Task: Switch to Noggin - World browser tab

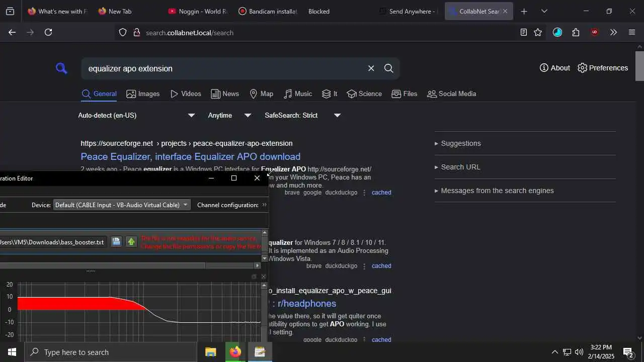Action: [197, 11]
